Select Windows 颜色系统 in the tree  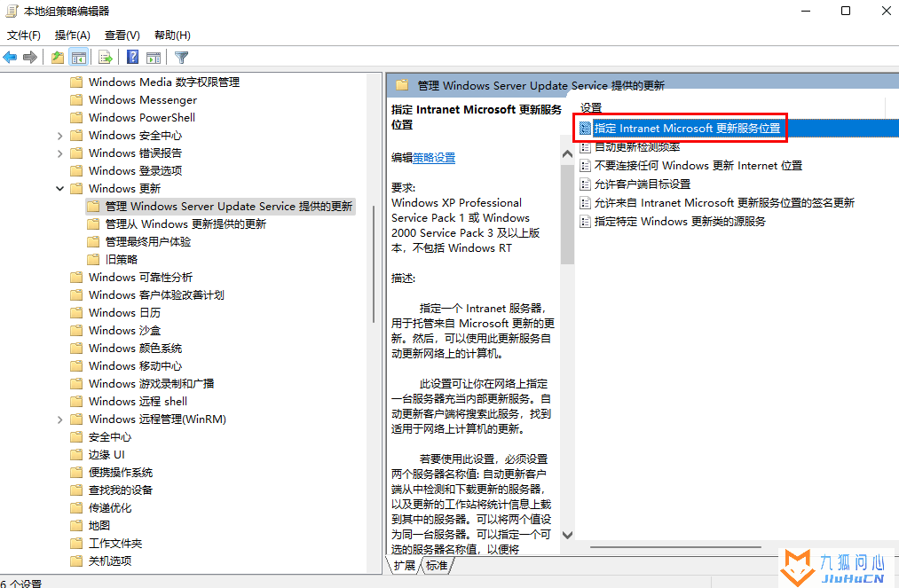click(135, 349)
